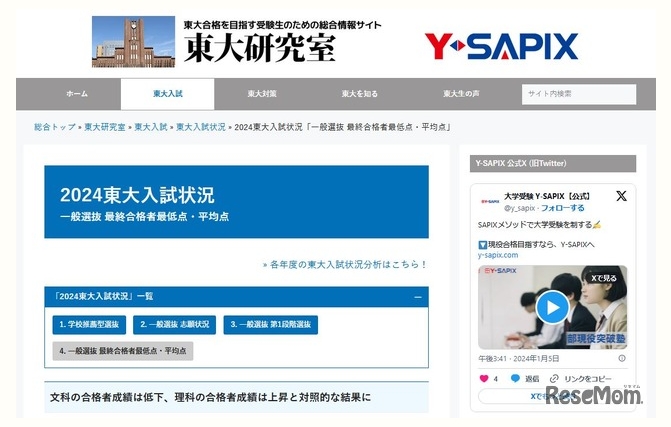
Task: Click the 東大研究室 building logo image
Action: tap(133, 42)
